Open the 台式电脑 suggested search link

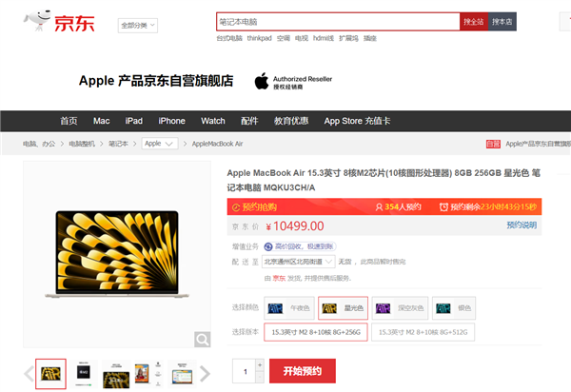(x=229, y=38)
